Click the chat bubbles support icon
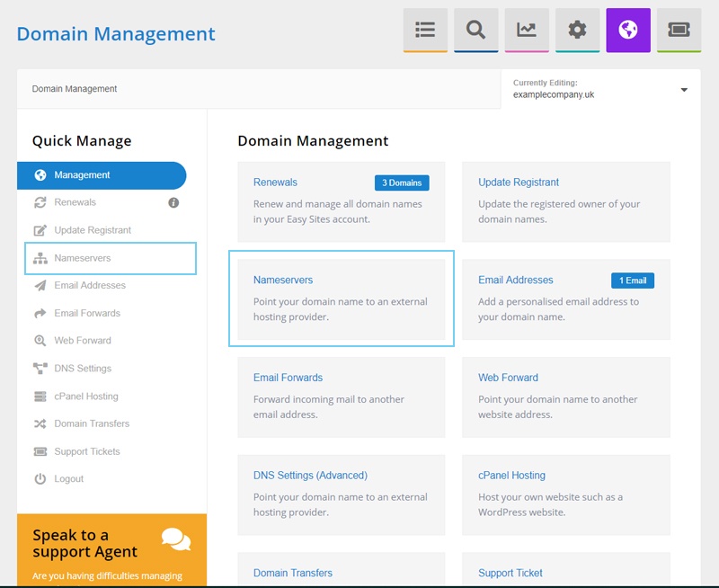 176,539
